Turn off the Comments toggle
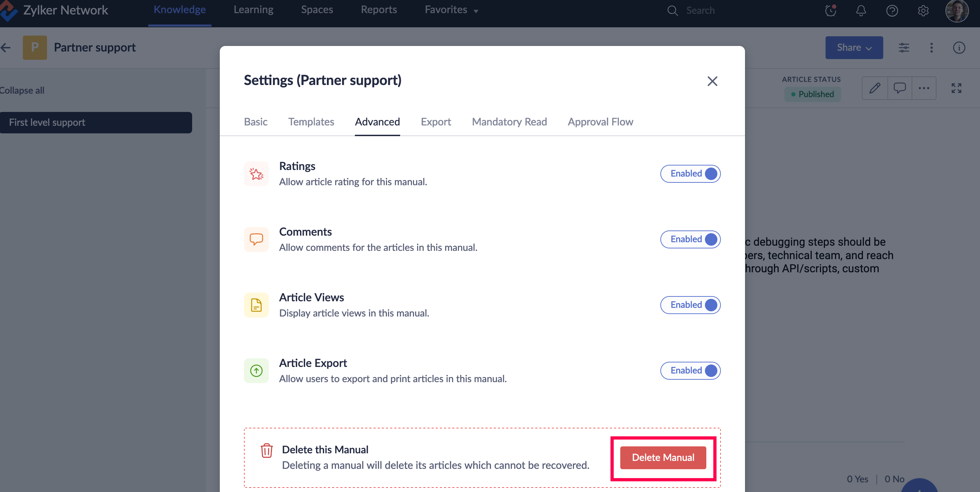 coord(690,239)
